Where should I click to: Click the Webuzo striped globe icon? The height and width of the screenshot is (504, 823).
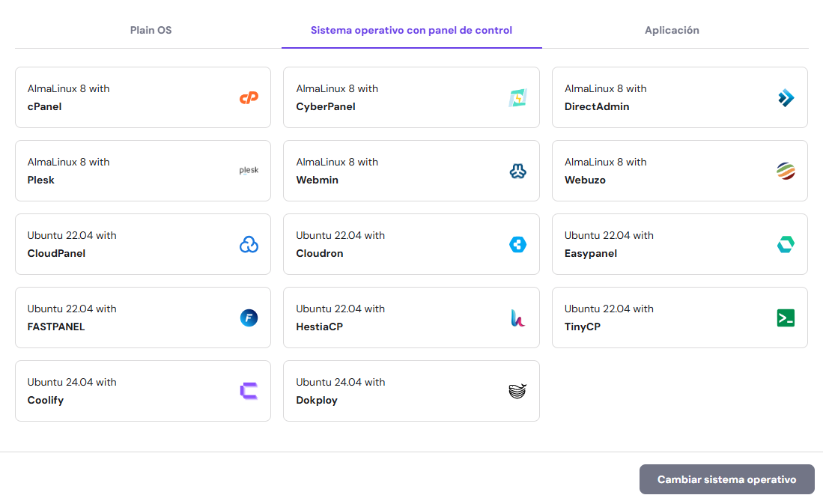click(x=786, y=171)
